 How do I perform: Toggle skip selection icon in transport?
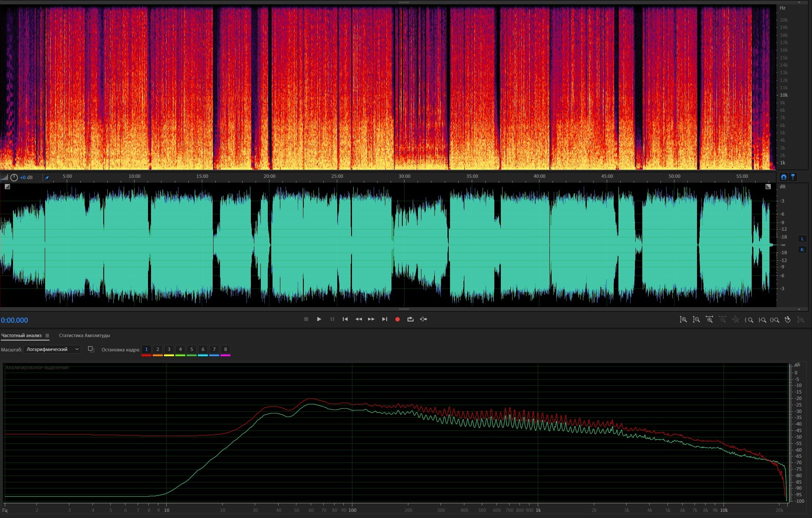click(424, 319)
